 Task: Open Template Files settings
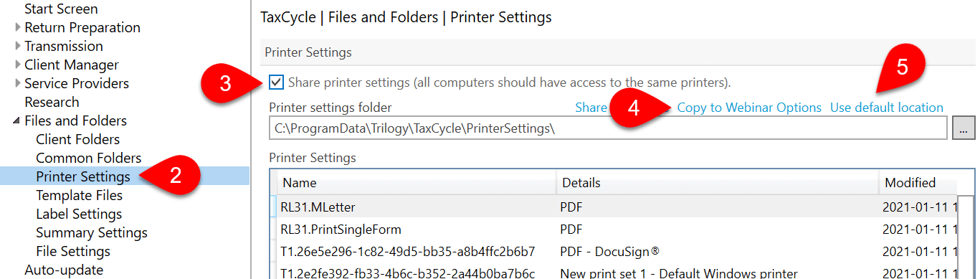[x=79, y=195]
